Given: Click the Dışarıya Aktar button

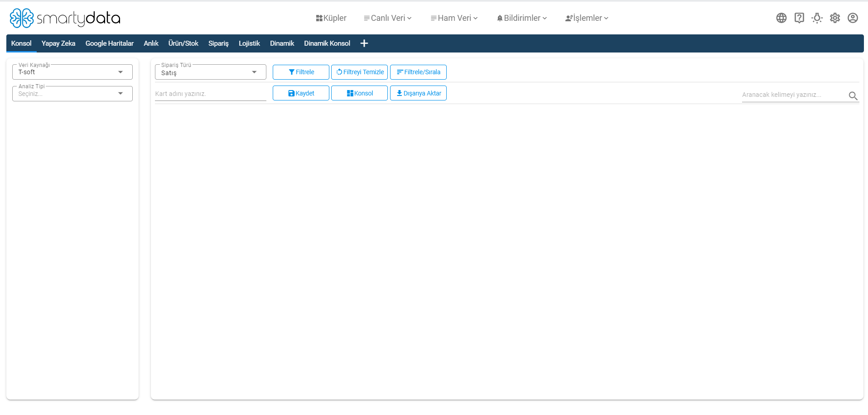Looking at the screenshot, I should pyautogui.click(x=418, y=93).
